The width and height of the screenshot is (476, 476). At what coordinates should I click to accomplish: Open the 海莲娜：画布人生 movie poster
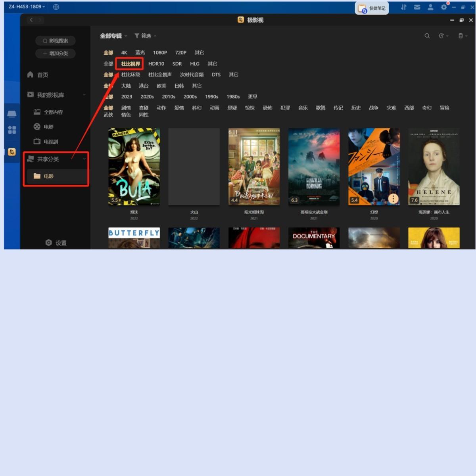(434, 167)
